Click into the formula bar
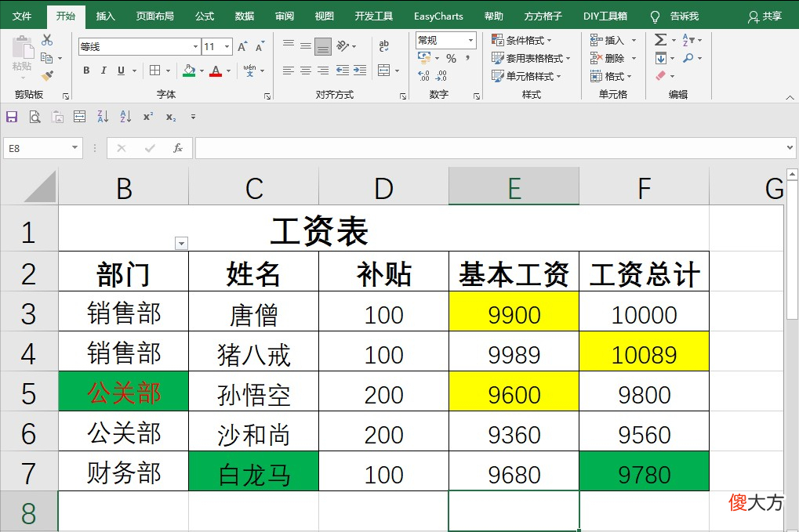 pyautogui.click(x=490, y=148)
